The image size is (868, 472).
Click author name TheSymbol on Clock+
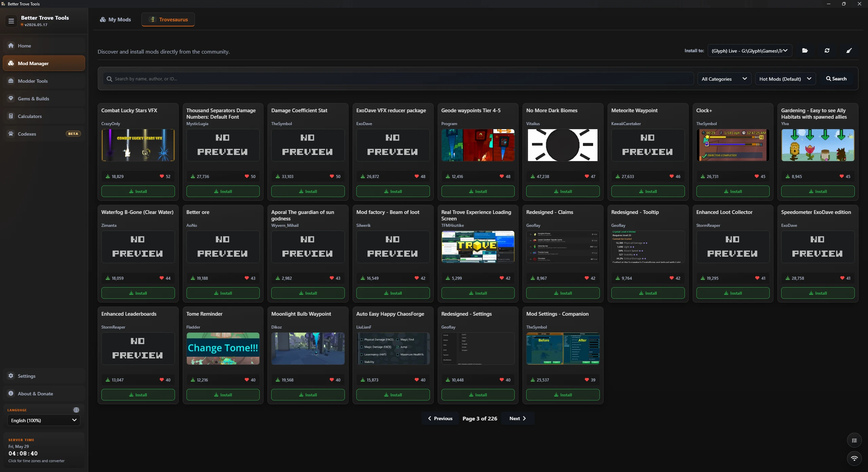[x=706, y=123]
